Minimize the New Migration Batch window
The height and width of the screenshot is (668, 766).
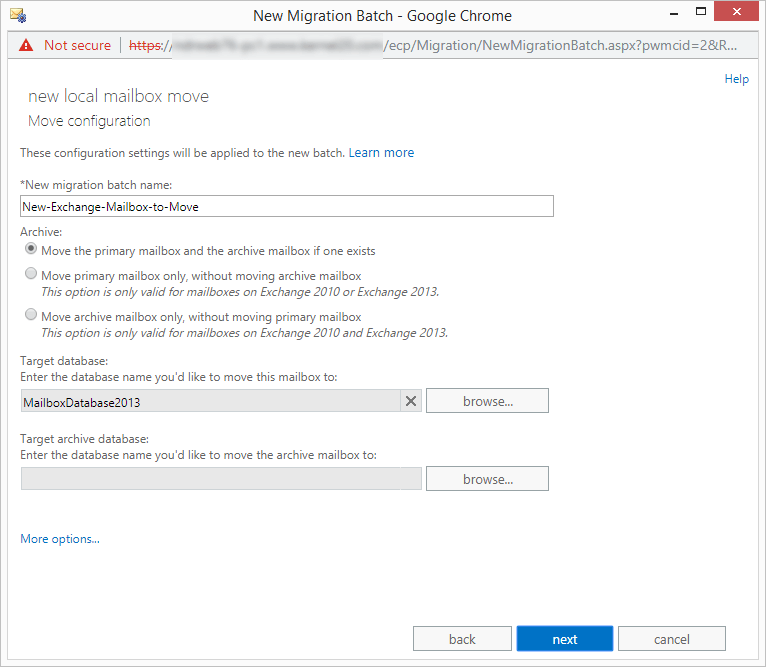tap(674, 13)
